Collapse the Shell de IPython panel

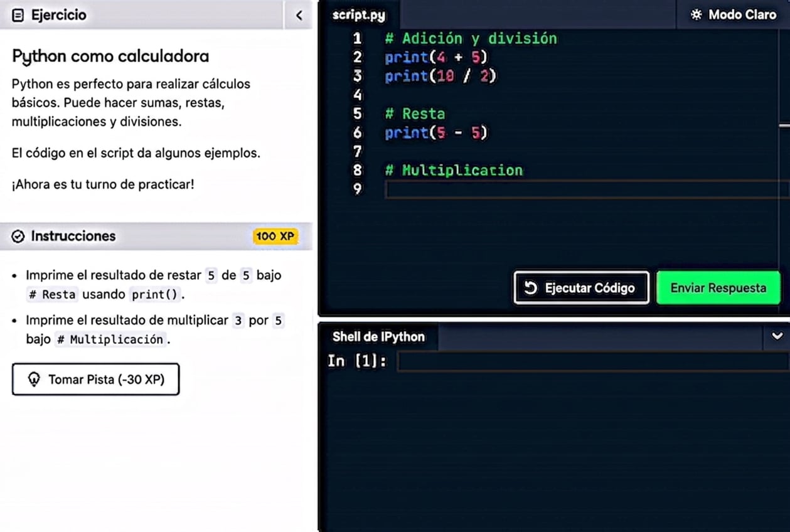(777, 336)
